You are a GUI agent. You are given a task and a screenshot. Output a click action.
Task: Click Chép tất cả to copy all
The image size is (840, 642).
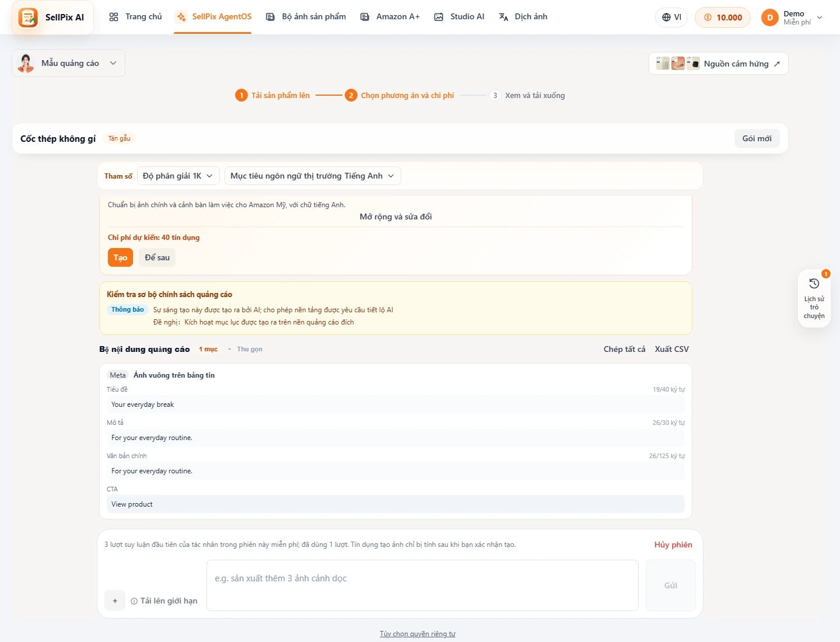point(624,349)
